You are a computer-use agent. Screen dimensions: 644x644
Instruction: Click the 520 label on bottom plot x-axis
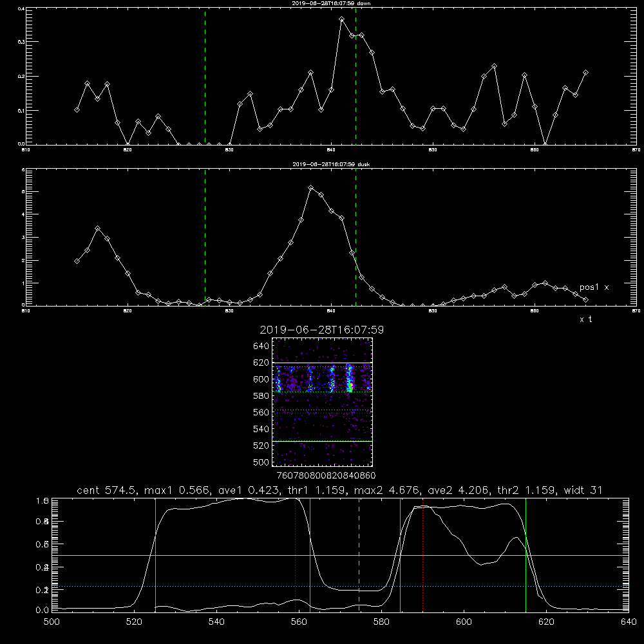pos(134,622)
